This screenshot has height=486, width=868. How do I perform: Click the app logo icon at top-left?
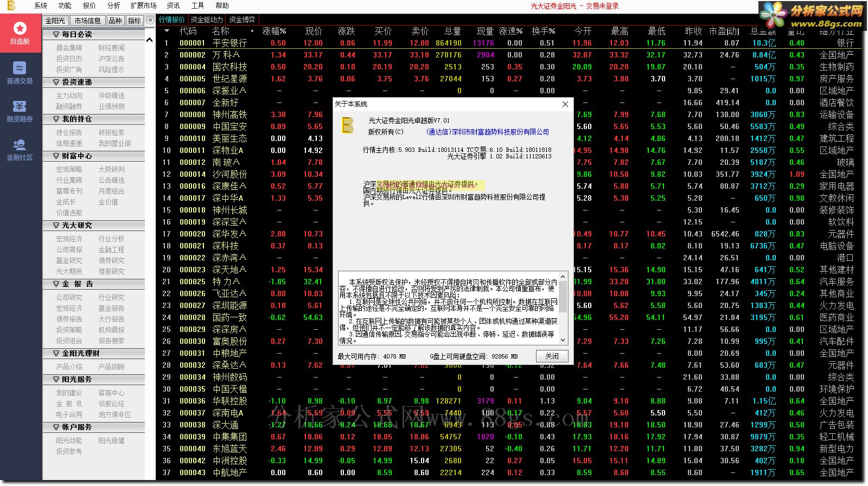click(11, 6)
